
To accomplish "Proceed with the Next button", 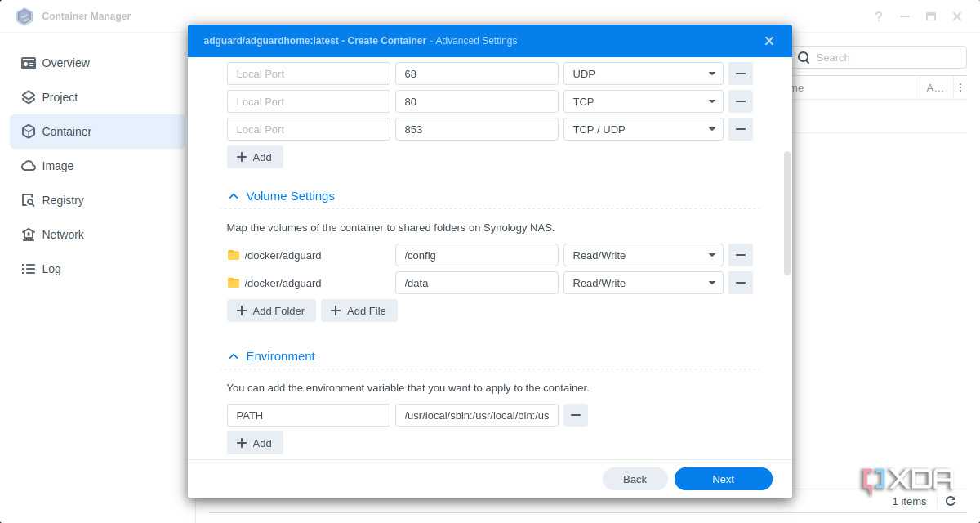I will pos(723,479).
